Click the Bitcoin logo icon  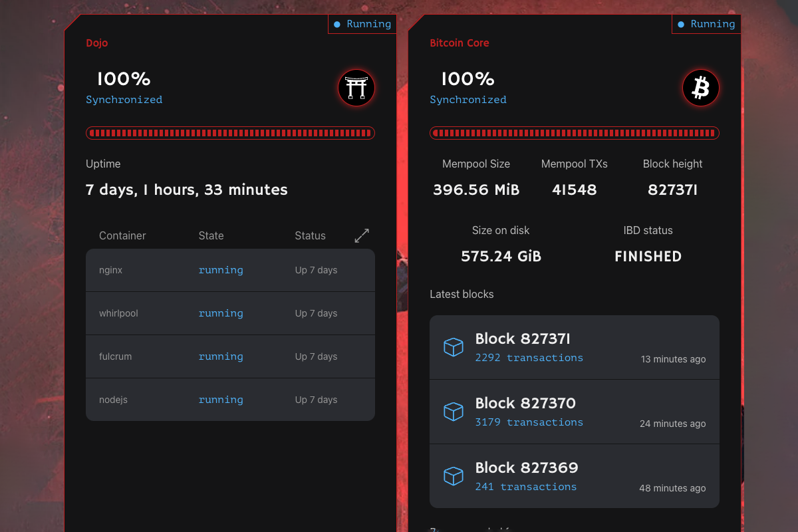[700, 88]
